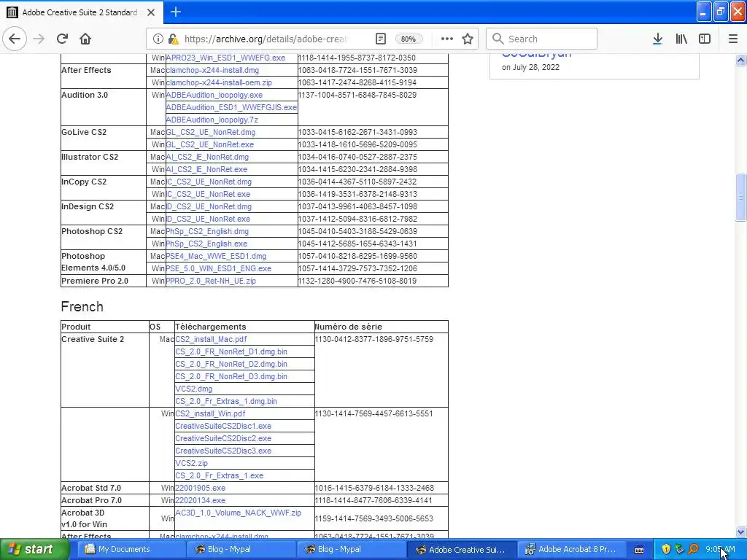Open the browser home page
The image size is (747, 560).
[x=85, y=39]
